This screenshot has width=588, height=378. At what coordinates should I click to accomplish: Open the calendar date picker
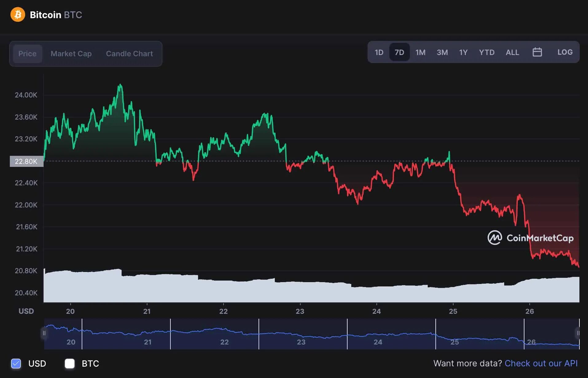(537, 52)
